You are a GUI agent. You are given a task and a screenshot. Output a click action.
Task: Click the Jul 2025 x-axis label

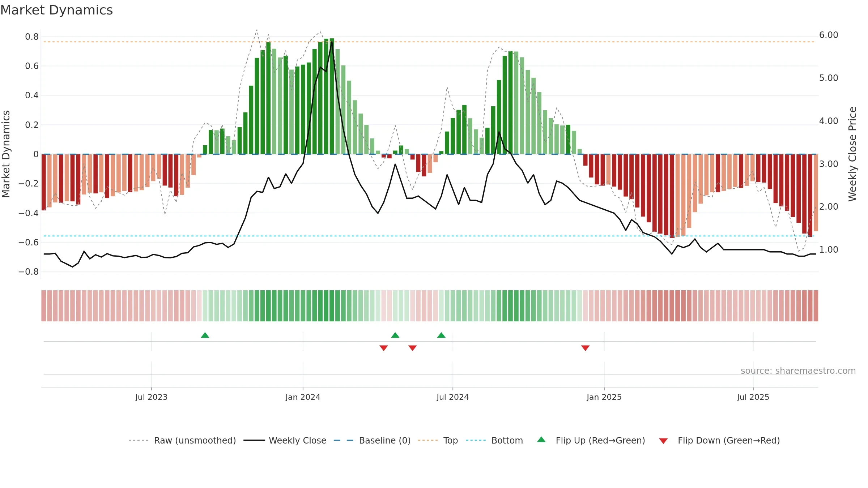(x=753, y=397)
